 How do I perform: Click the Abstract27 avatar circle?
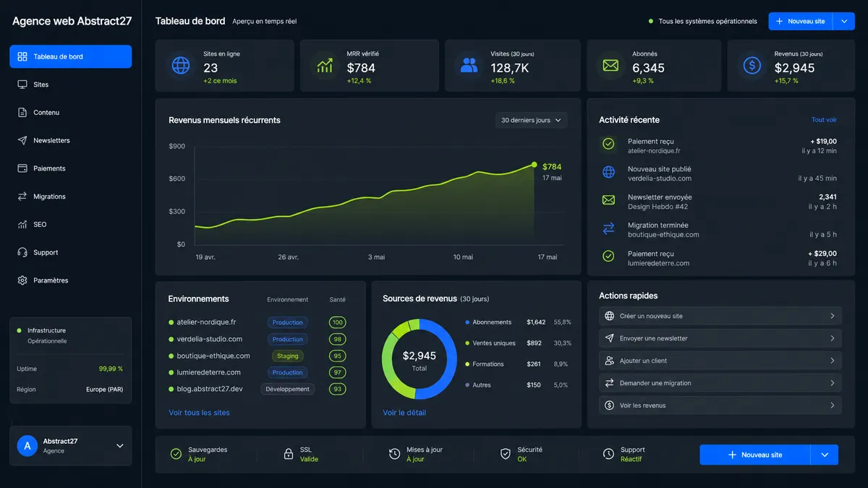[27, 446]
